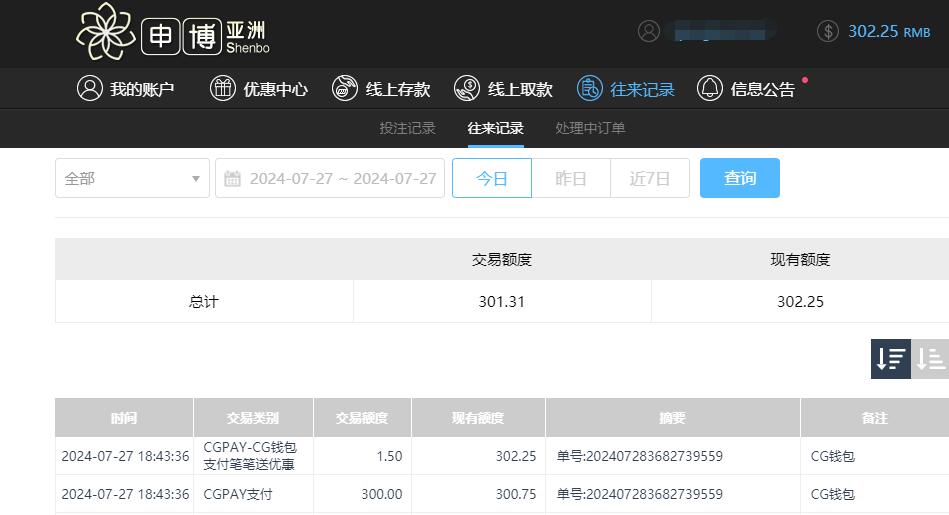Click the date range input field

tap(330, 178)
